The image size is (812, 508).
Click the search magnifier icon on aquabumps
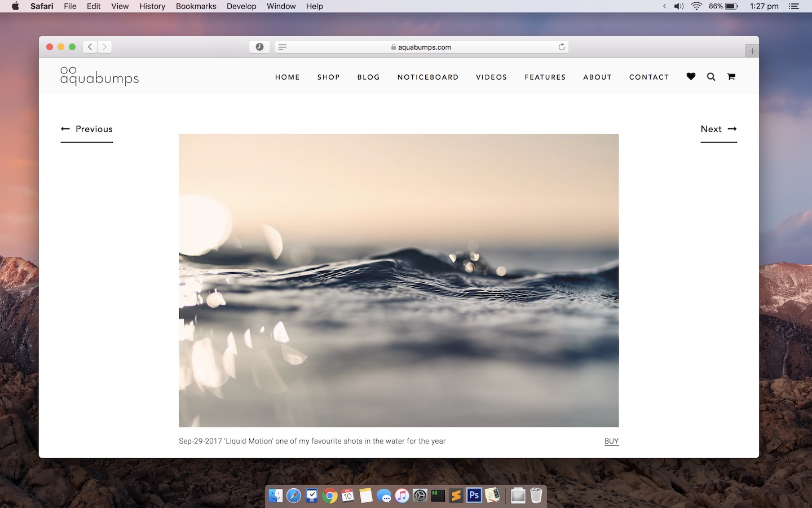[x=710, y=76]
